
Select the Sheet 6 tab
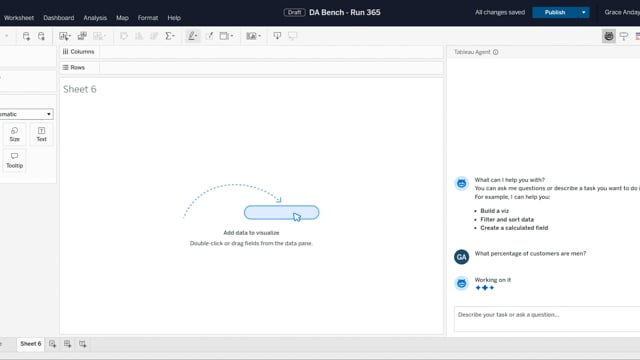31,344
